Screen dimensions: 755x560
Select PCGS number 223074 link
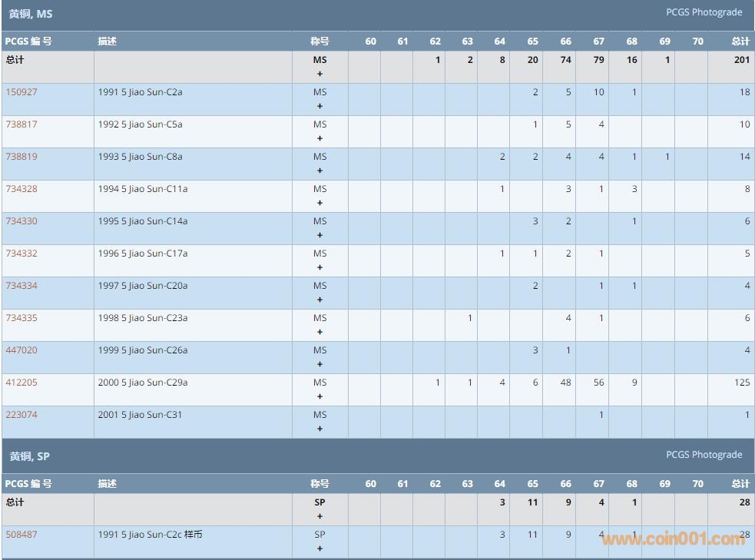point(22,415)
